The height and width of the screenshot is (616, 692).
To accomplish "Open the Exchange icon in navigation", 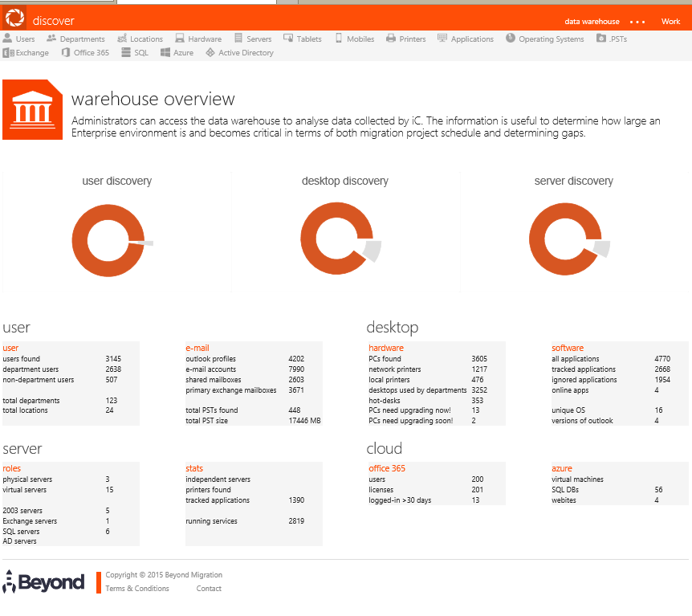I will coord(8,52).
